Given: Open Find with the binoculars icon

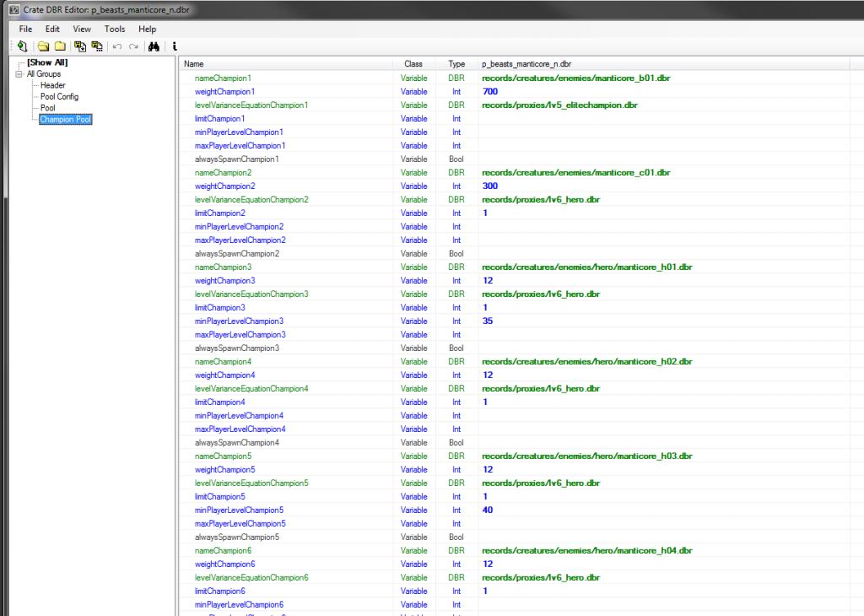Looking at the screenshot, I should click(x=154, y=46).
